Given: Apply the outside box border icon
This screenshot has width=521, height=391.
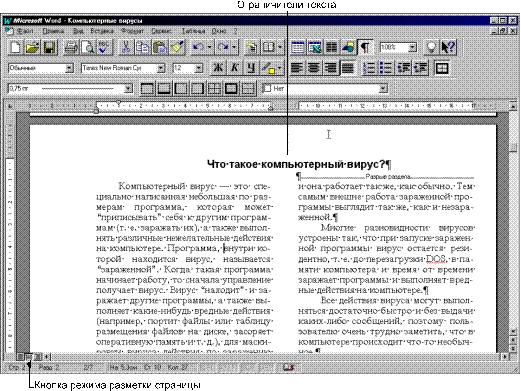Looking at the screenshot, I should (231, 89).
